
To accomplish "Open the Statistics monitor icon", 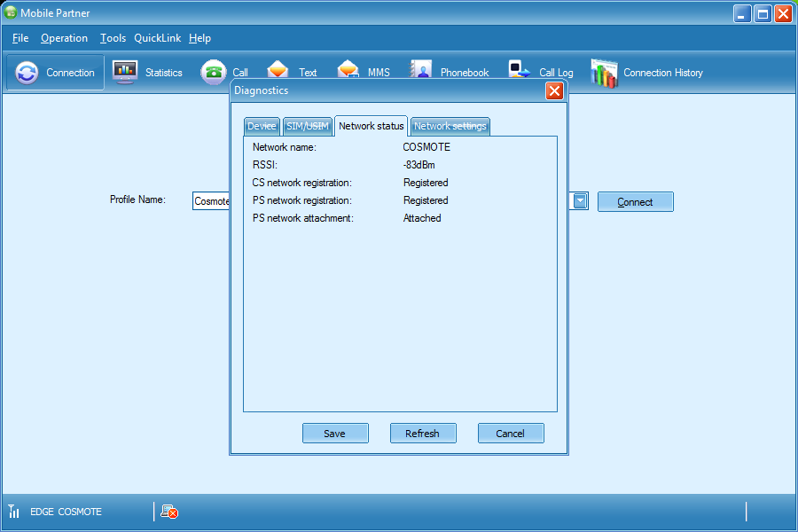I will (x=125, y=72).
